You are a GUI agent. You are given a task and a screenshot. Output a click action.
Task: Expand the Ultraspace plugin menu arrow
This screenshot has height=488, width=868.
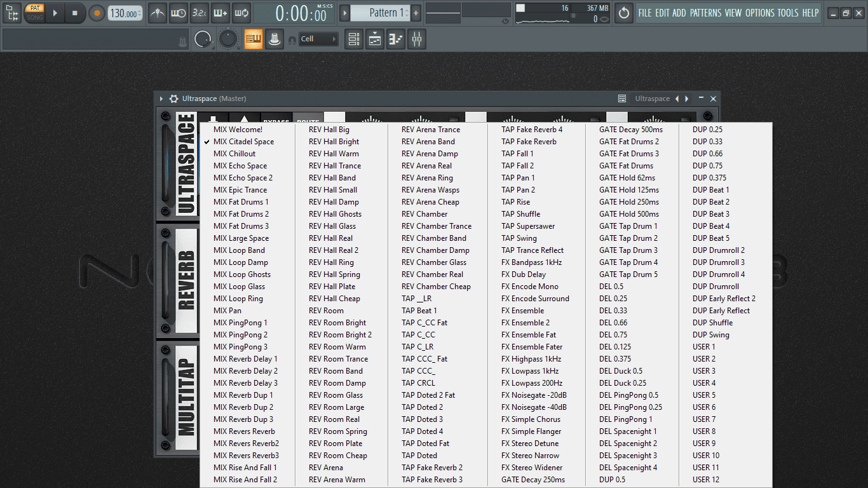point(161,98)
